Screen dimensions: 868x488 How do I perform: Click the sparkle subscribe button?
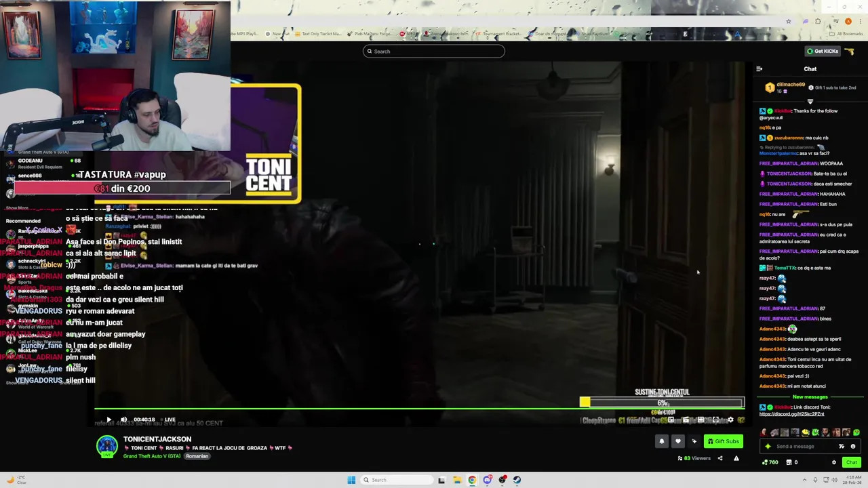(694, 441)
